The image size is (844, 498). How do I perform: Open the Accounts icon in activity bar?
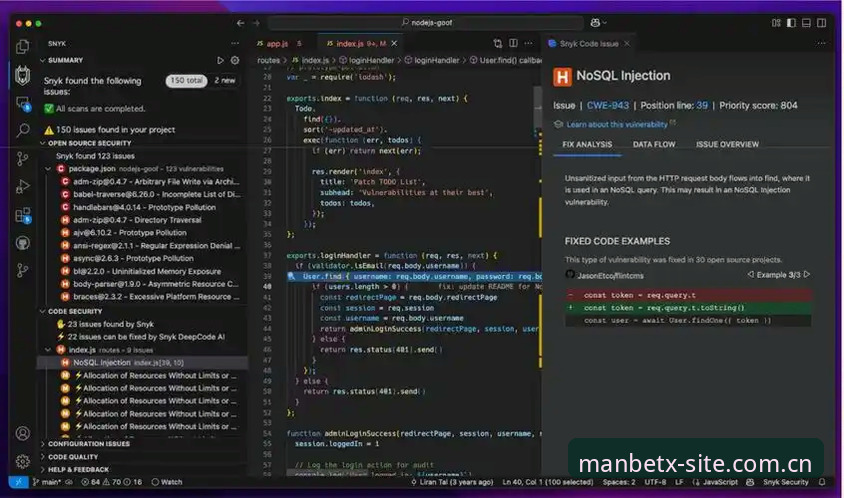(x=23, y=433)
